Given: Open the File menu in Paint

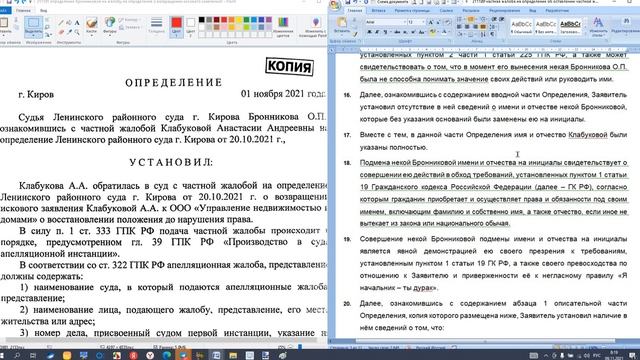Looking at the screenshot, I should click(x=5, y=11).
